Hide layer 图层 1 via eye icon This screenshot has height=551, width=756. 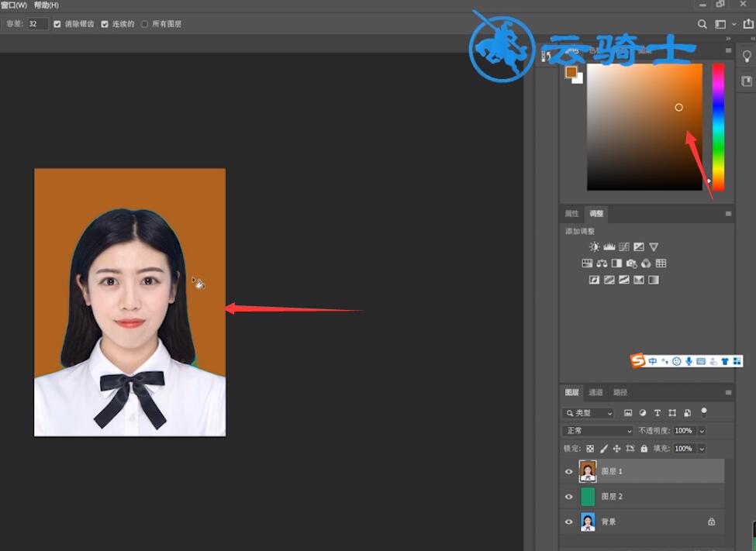569,471
